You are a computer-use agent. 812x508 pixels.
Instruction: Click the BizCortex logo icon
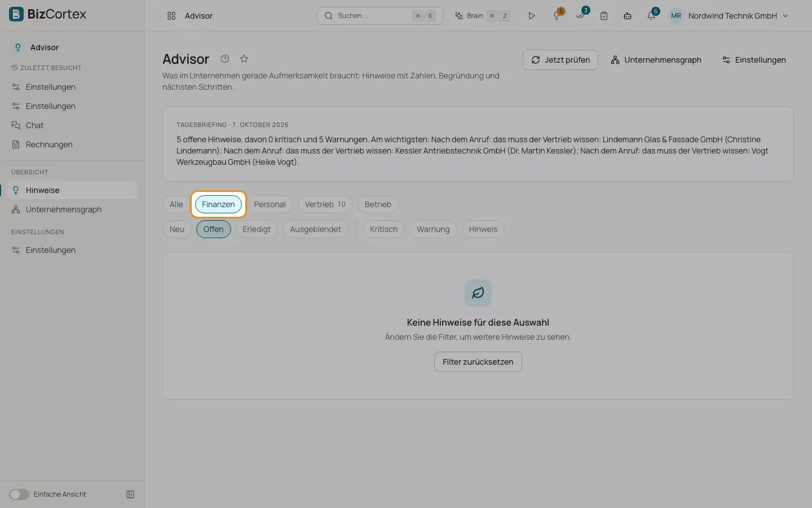tap(16, 14)
